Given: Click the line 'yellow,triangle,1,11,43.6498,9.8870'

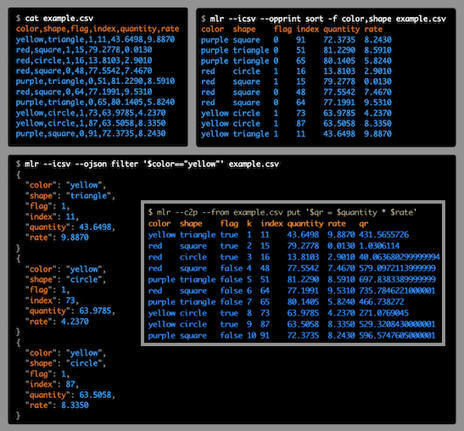Looking at the screenshot, I should [95, 39].
